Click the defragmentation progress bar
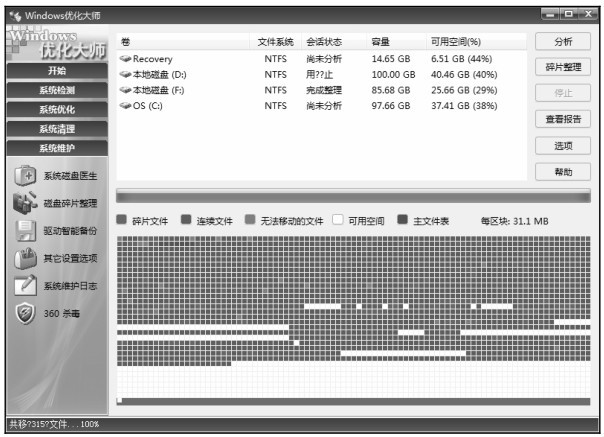 pyautogui.click(x=353, y=196)
